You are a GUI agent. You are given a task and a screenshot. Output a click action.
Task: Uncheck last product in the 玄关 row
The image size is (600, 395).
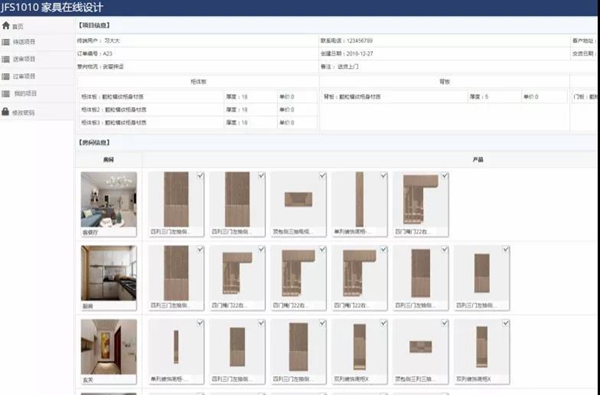pyautogui.click(x=506, y=323)
